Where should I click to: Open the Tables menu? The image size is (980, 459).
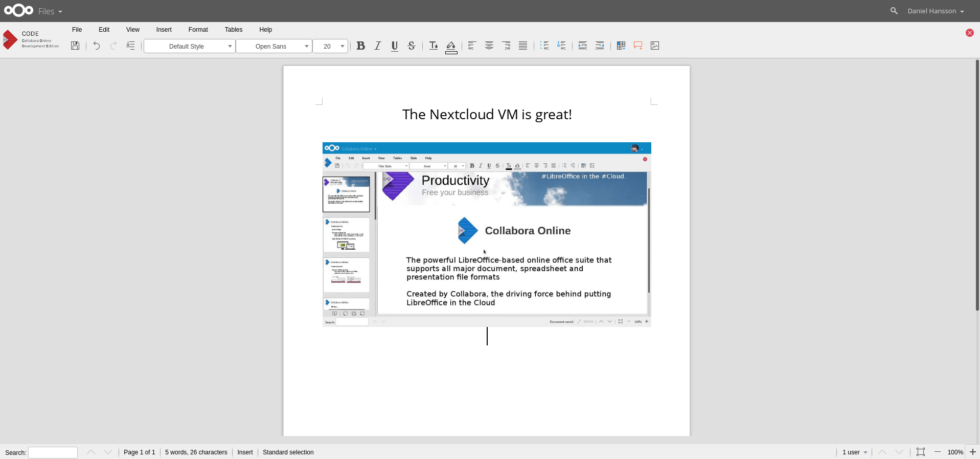[x=234, y=30]
